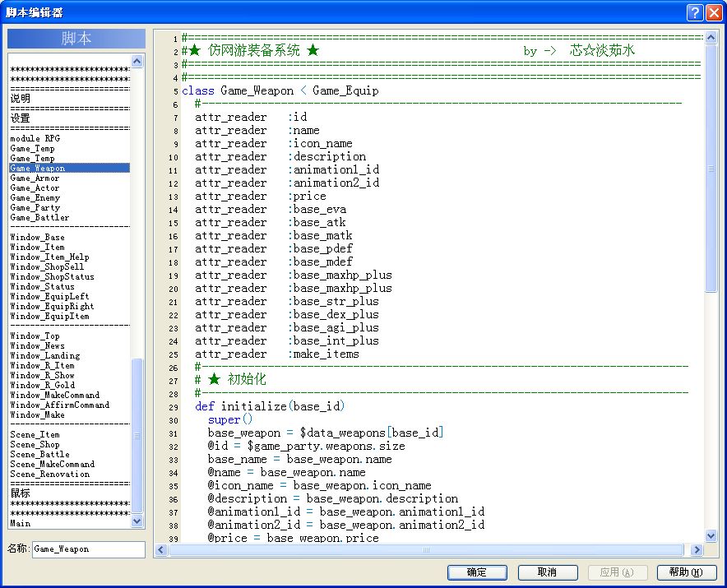Click the code editor scroll up arrow

pos(711,38)
